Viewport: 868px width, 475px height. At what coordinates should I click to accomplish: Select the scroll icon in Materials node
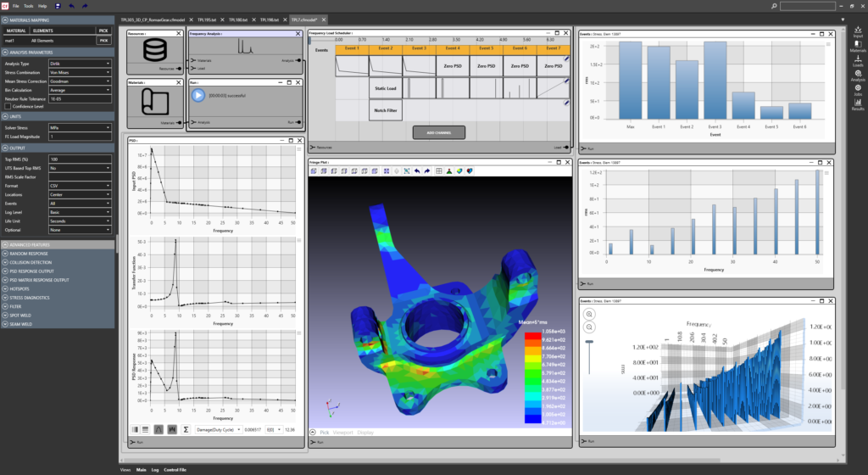pos(155,101)
